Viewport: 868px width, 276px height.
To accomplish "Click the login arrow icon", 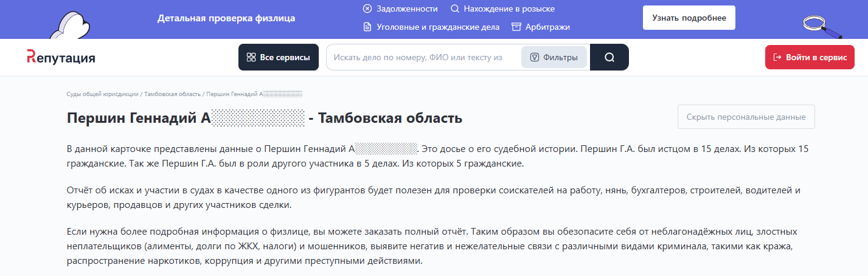I will pyautogui.click(x=777, y=57).
